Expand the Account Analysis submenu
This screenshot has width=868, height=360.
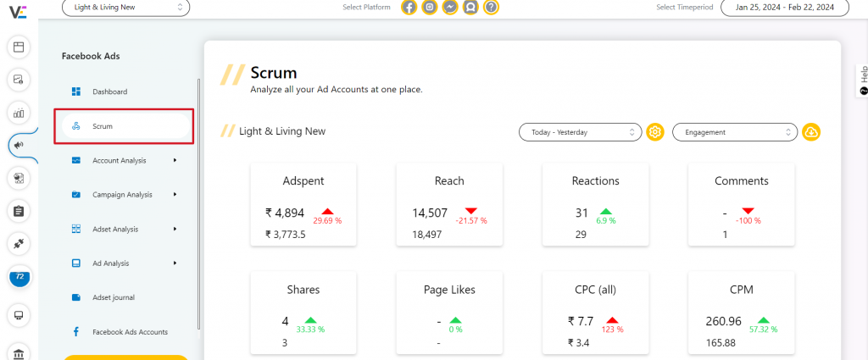click(x=124, y=160)
